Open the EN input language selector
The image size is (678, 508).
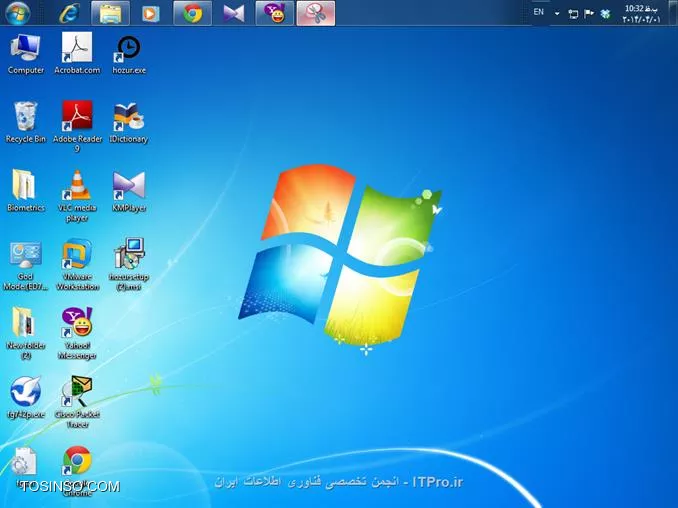click(538, 12)
